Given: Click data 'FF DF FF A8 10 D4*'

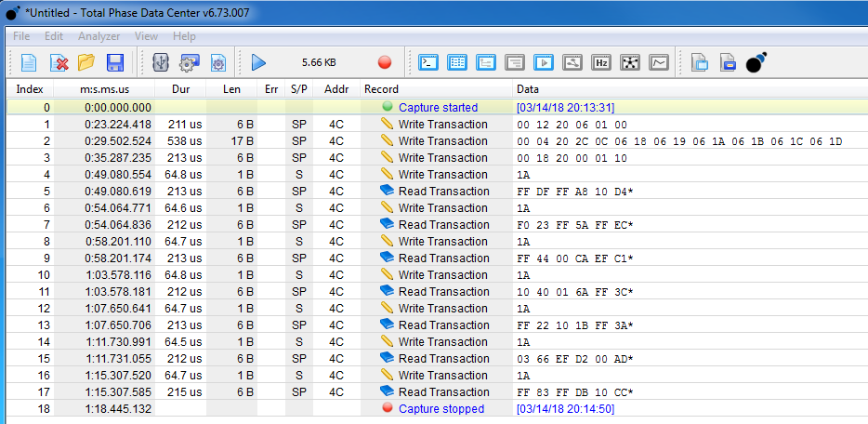Looking at the screenshot, I should [x=575, y=191].
